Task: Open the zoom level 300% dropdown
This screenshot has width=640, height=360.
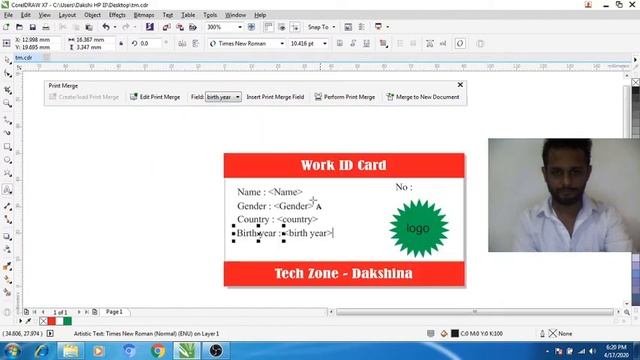Action: click(240, 27)
